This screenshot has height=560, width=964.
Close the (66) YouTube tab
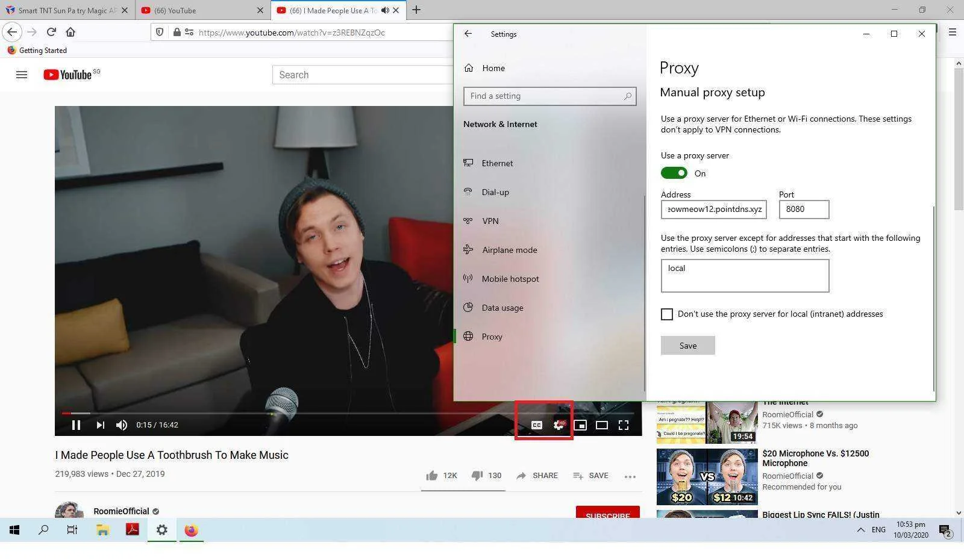click(260, 10)
